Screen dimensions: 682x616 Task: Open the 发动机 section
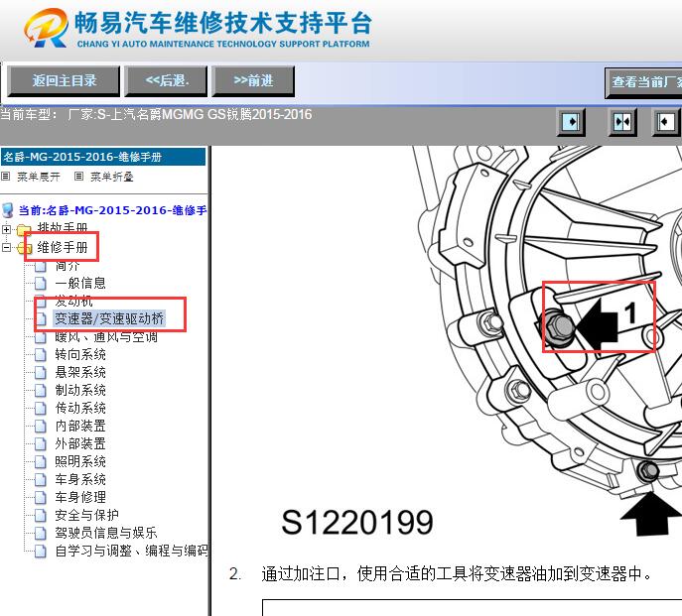(73, 301)
